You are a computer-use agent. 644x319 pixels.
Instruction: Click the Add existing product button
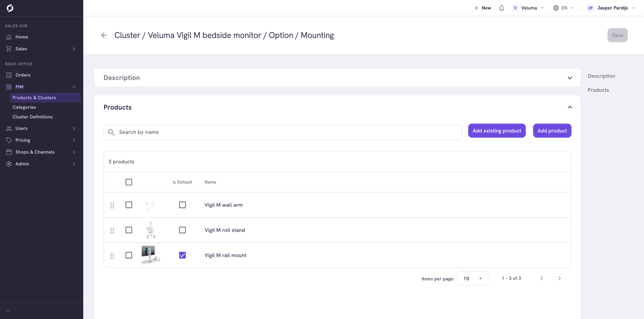[x=497, y=131]
